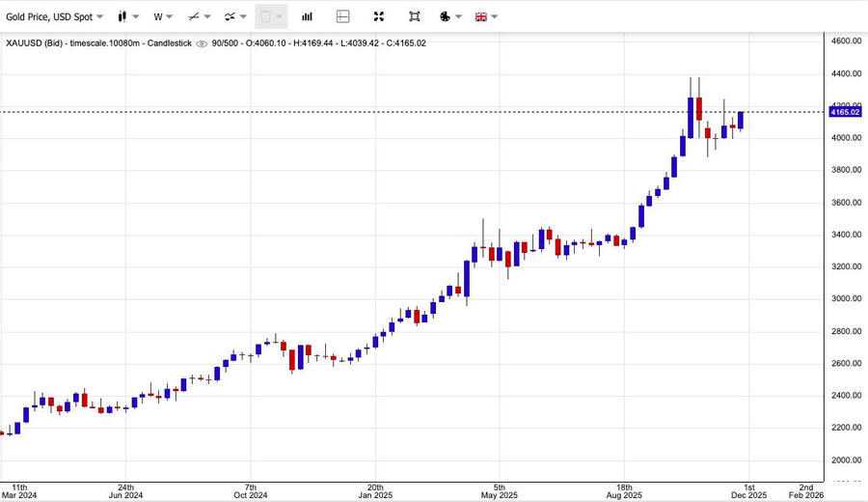Open the Gold Price, USD Spot instrument dropdown
The image size is (868, 502).
pyautogui.click(x=54, y=16)
